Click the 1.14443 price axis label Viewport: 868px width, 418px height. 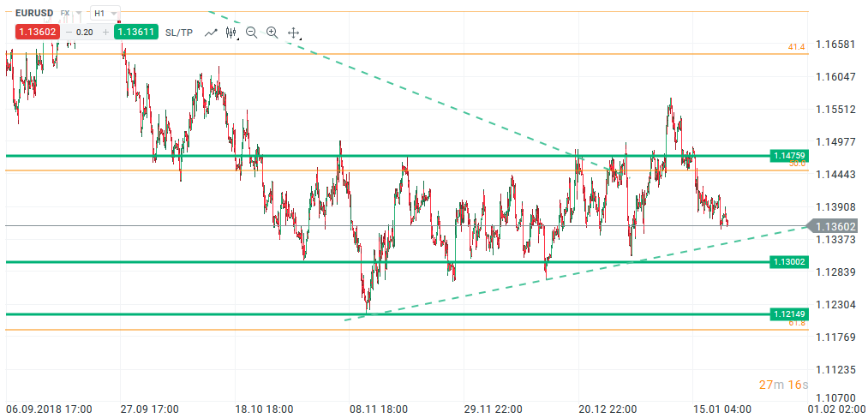837,175
